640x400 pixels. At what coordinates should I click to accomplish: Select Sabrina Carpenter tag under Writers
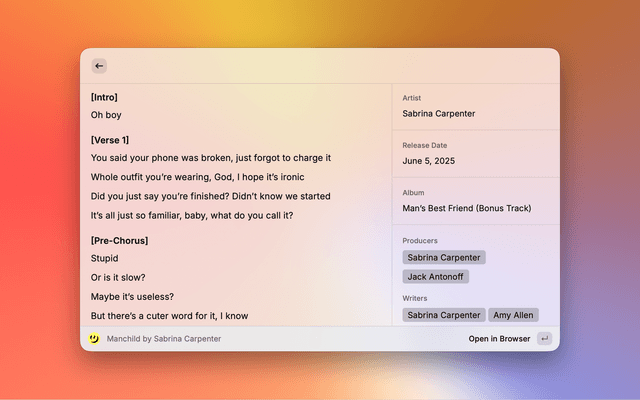point(444,315)
